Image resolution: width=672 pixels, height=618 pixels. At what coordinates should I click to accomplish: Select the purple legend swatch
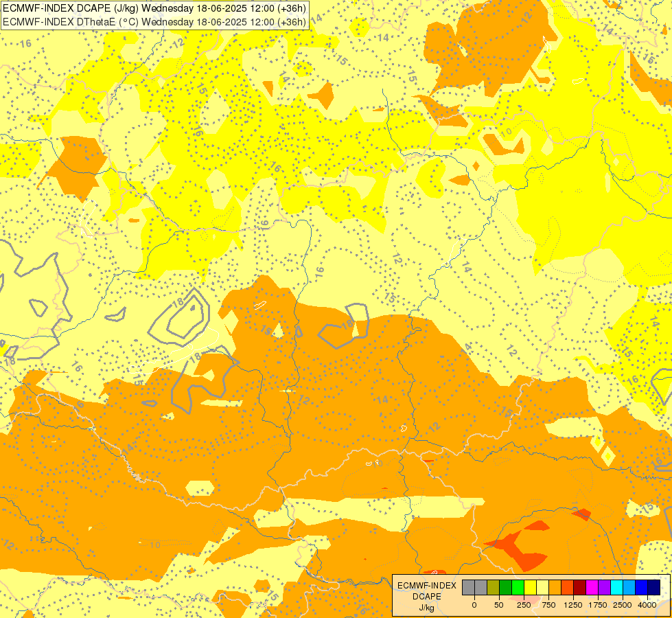coord(604,588)
